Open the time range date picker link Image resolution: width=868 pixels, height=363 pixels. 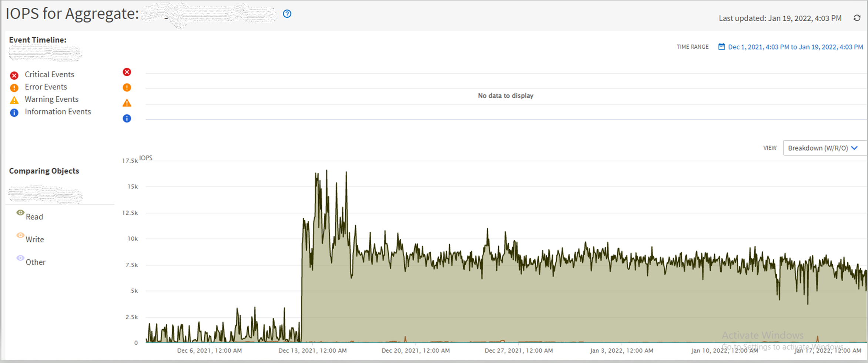click(795, 47)
